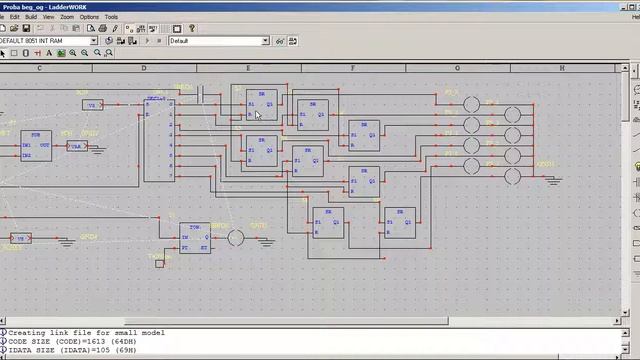Click the Cut scissors icon
This screenshot has height=360, width=640.
(52, 29)
